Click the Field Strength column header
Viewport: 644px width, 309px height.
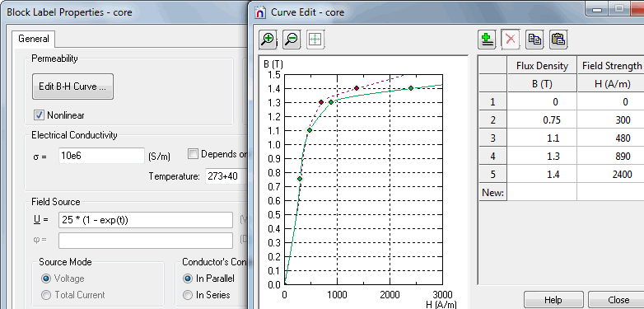[x=611, y=66]
